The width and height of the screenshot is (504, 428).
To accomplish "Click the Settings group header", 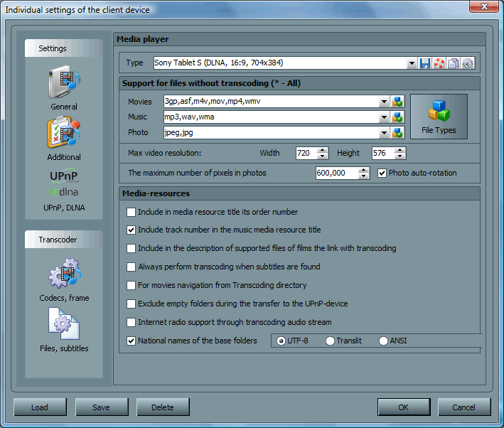I will tap(64, 48).
